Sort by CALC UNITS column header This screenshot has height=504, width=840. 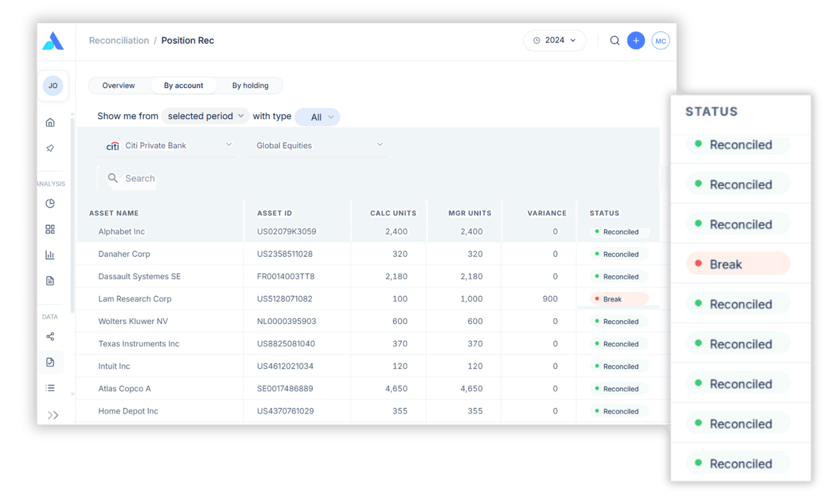click(393, 213)
